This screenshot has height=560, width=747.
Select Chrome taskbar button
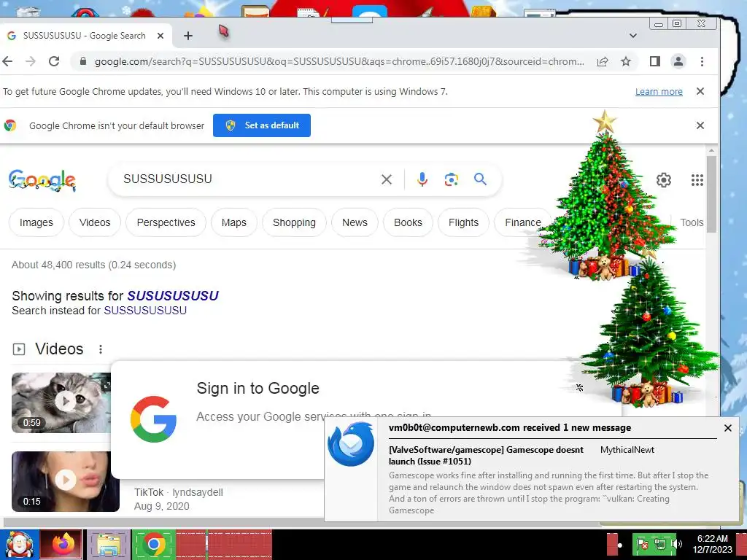coord(153,545)
